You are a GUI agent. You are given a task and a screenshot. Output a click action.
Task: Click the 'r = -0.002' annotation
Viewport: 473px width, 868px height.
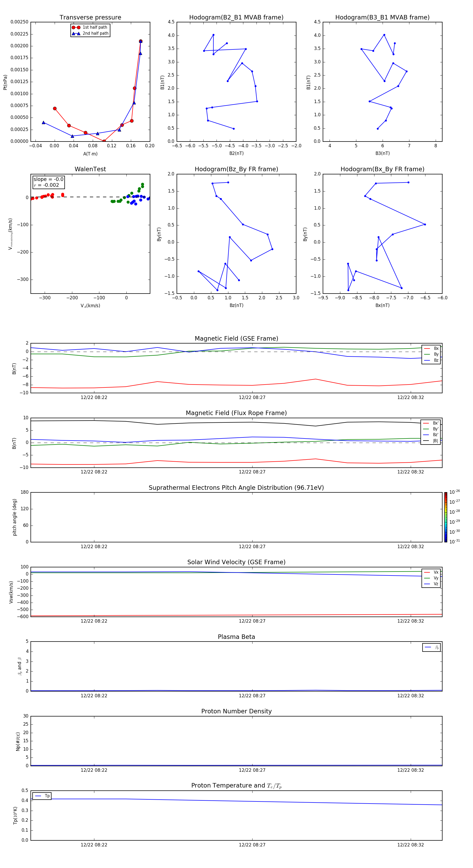click(x=47, y=185)
